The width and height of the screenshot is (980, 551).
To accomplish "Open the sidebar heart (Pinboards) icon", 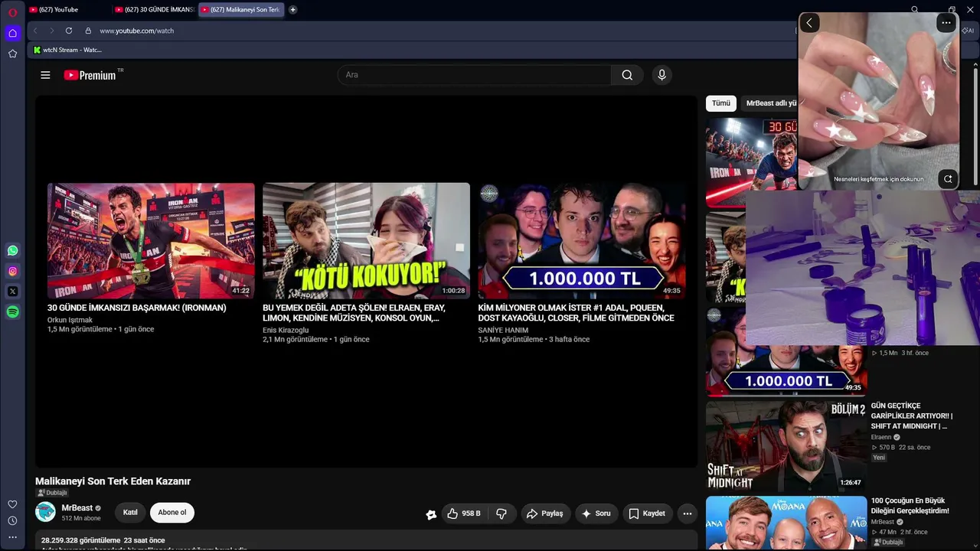I will point(12,504).
